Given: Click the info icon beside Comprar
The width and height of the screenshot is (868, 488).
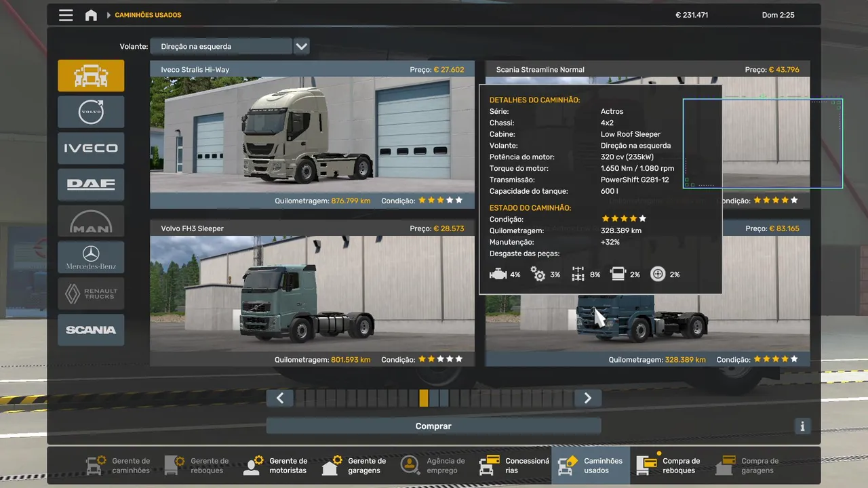Looking at the screenshot, I should click(x=802, y=426).
